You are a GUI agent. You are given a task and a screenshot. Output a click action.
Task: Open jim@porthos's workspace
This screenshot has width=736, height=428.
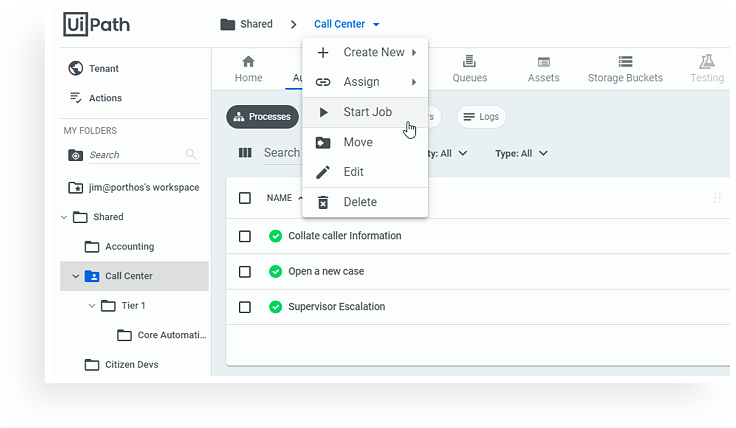point(144,187)
